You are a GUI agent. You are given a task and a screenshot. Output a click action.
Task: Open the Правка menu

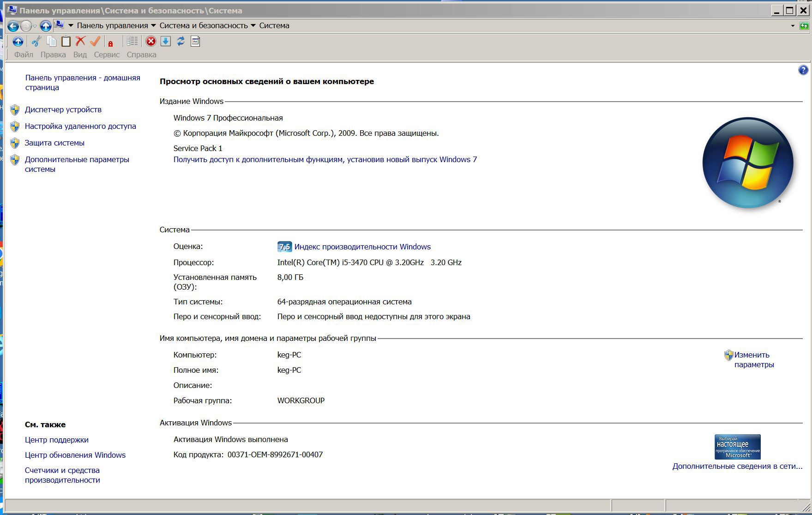tap(53, 55)
